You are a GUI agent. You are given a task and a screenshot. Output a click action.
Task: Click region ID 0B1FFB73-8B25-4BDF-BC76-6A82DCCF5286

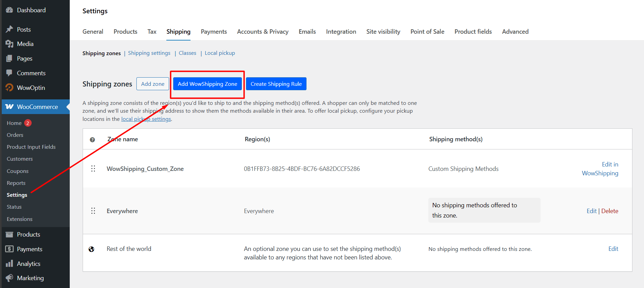pos(302,169)
